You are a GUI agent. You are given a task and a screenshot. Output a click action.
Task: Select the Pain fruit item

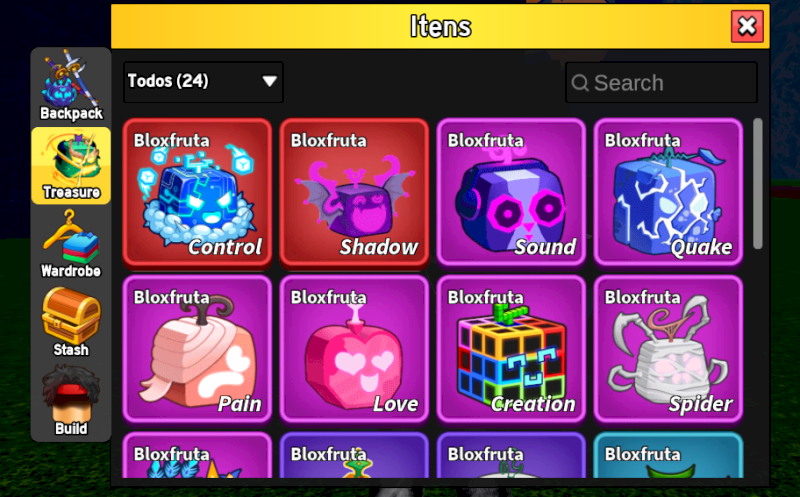tap(197, 350)
